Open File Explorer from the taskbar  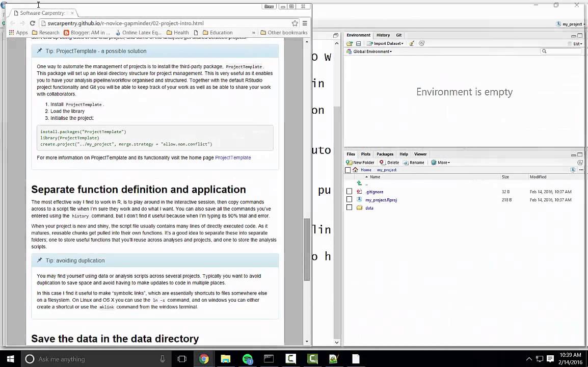point(225,359)
